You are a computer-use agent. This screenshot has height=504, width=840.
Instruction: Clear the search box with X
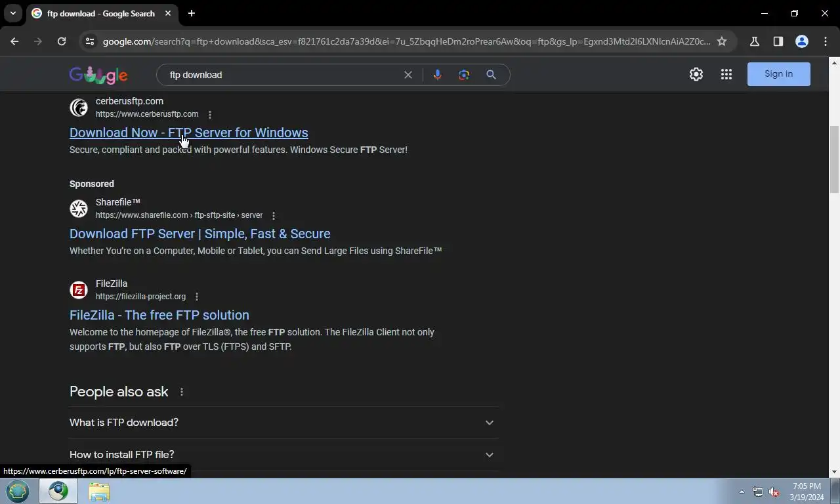coord(408,75)
